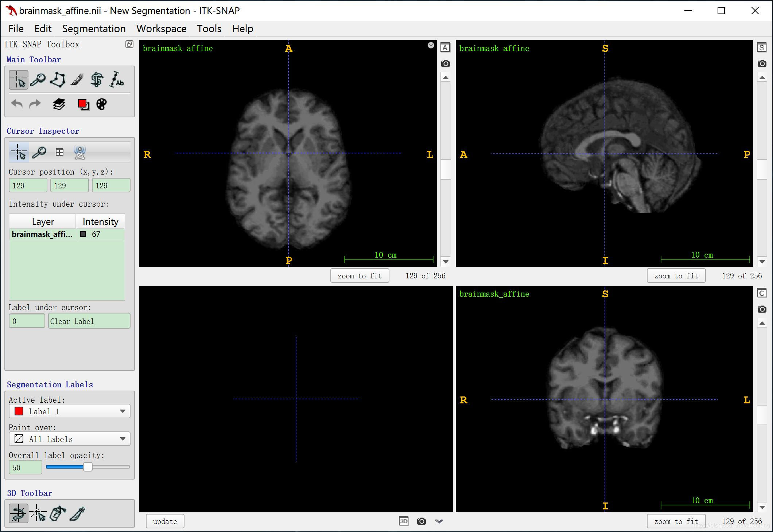773x532 pixels.
Task: Open the Tools menu
Action: (210, 28)
